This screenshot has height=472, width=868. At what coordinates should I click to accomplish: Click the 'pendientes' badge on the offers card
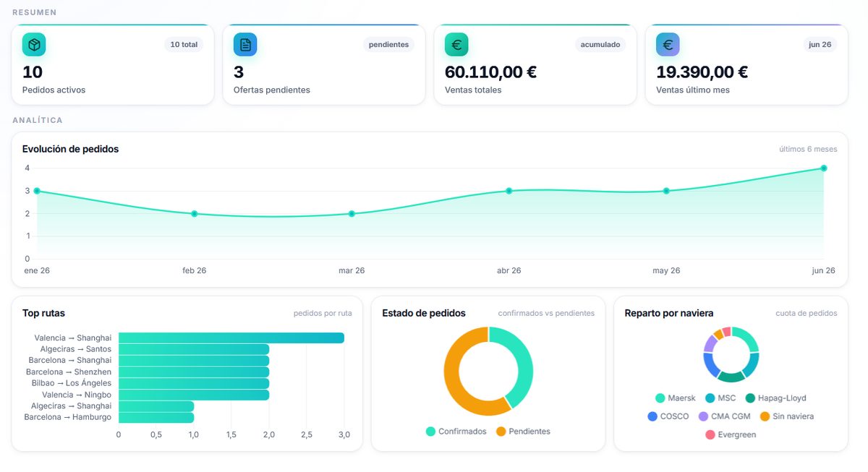click(388, 45)
